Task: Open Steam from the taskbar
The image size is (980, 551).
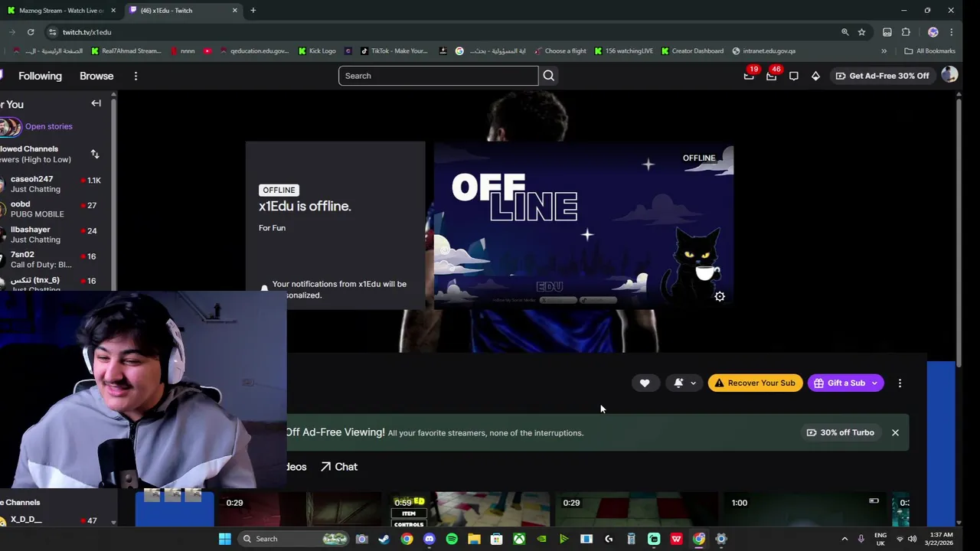Action: pyautogui.click(x=384, y=539)
